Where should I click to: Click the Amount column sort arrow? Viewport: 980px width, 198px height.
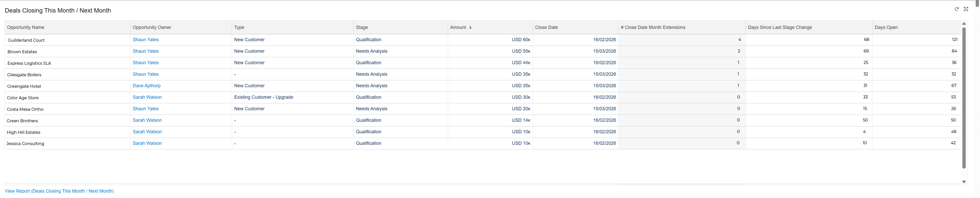coord(470,27)
